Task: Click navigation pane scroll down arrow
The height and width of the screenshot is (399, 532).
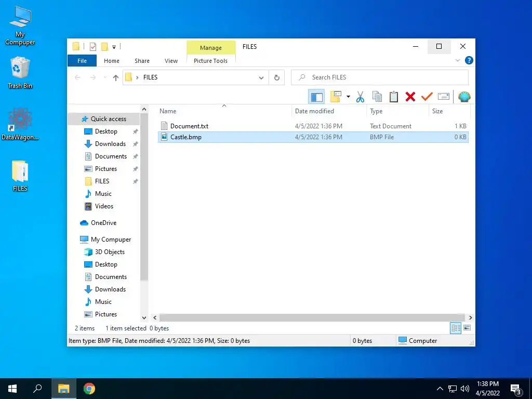Action: (144, 318)
